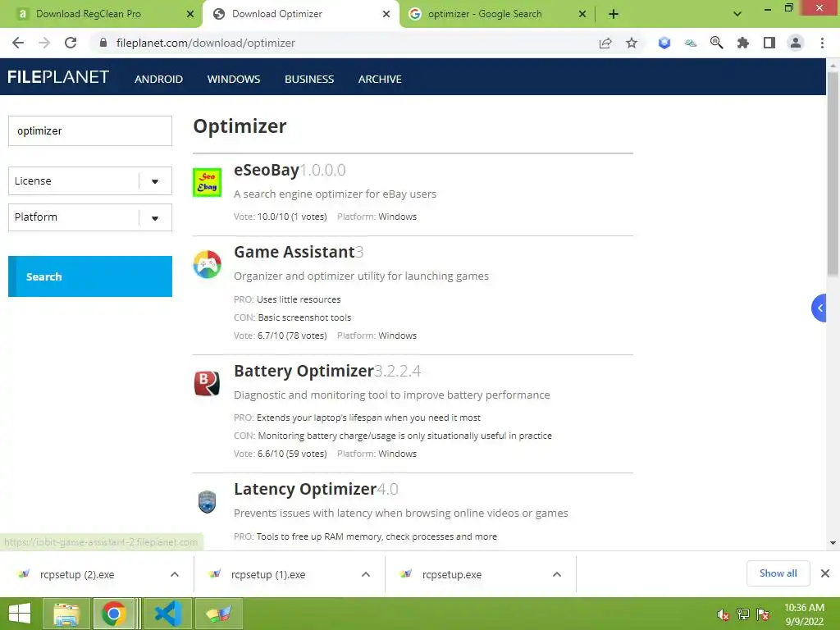Click the muted volume tray icon
Image resolution: width=840 pixels, height=630 pixels.
724,614
